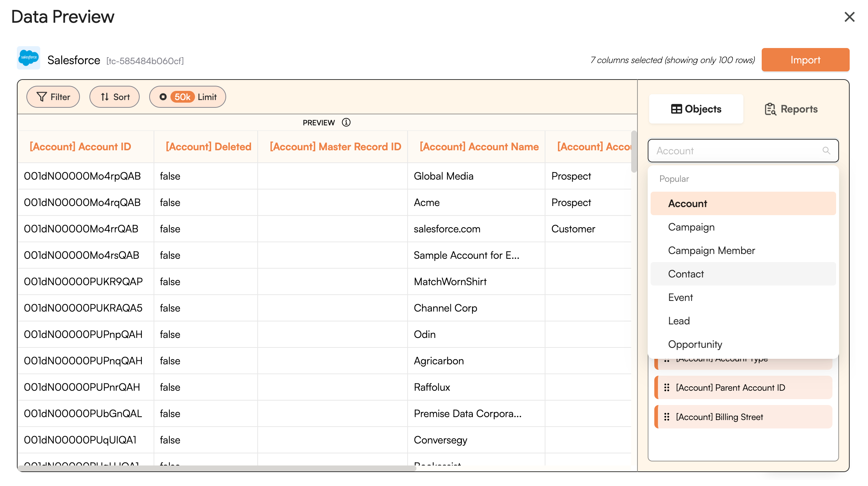Click the vertical table scrollbar thumb
This screenshot has height=486, width=868.
coord(634,151)
